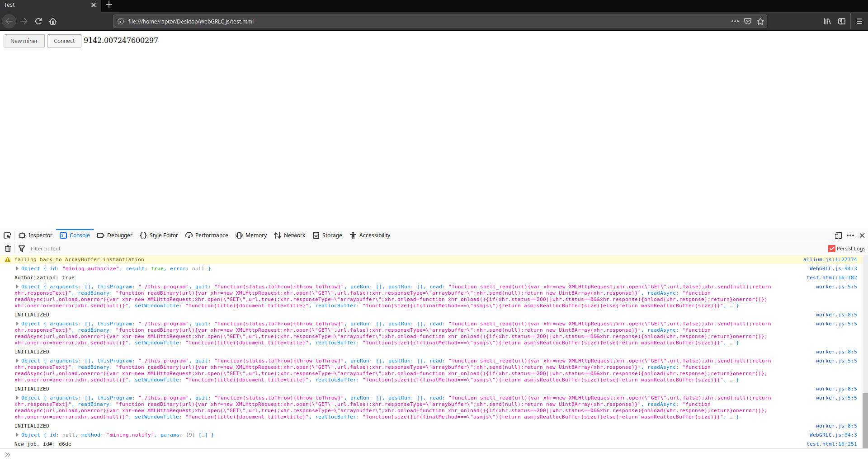Open the Style Editor tab

pos(159,235)
